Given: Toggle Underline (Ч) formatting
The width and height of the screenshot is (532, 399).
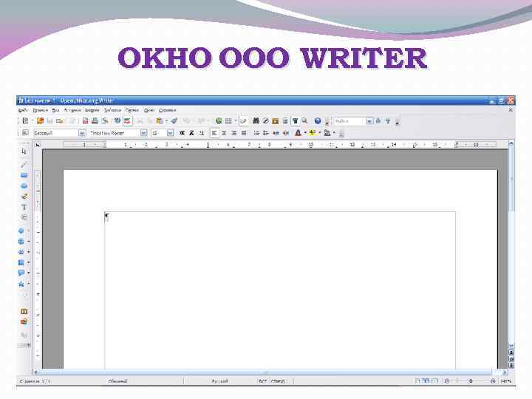Looking at the screenshot, I should tap(201, 133).
